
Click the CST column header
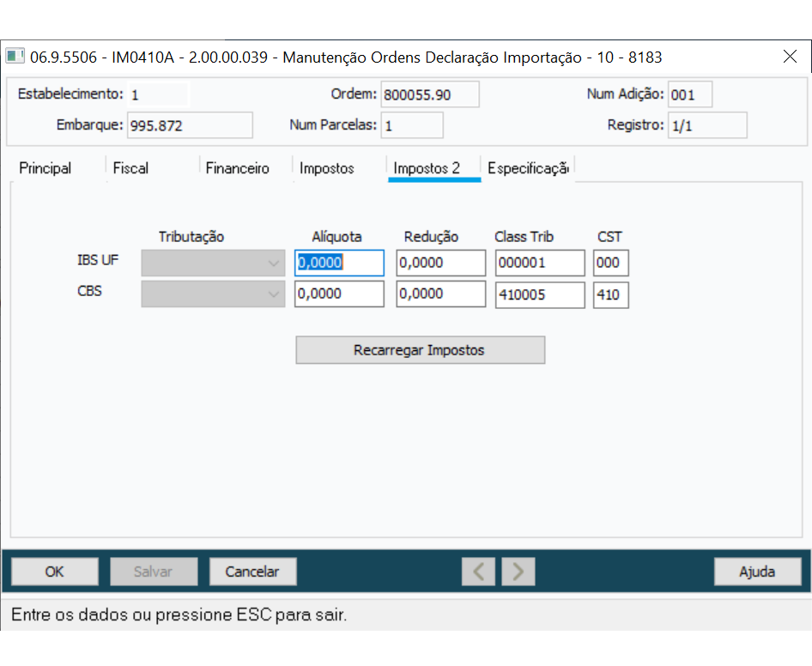[x=609, y=237]
